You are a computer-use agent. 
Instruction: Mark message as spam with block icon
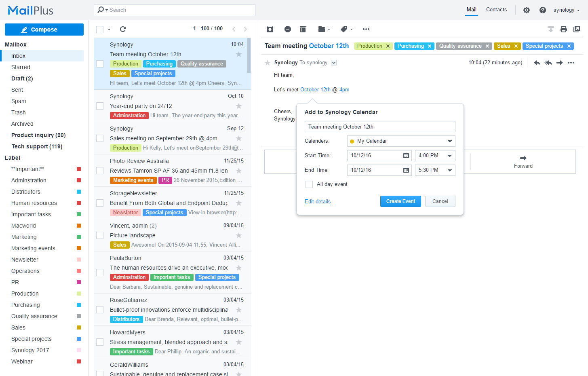point(288,29)
